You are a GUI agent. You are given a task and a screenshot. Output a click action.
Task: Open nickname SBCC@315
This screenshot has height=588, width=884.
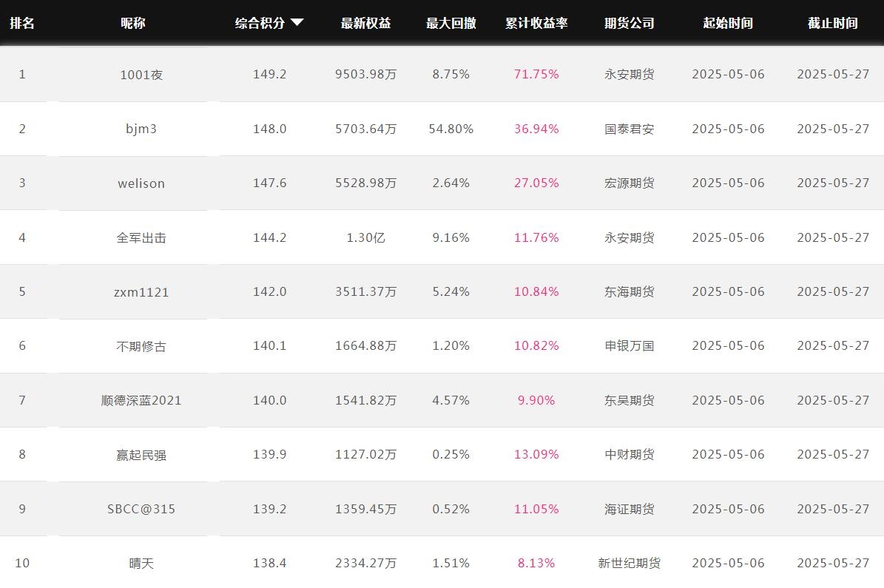(141, 509)
